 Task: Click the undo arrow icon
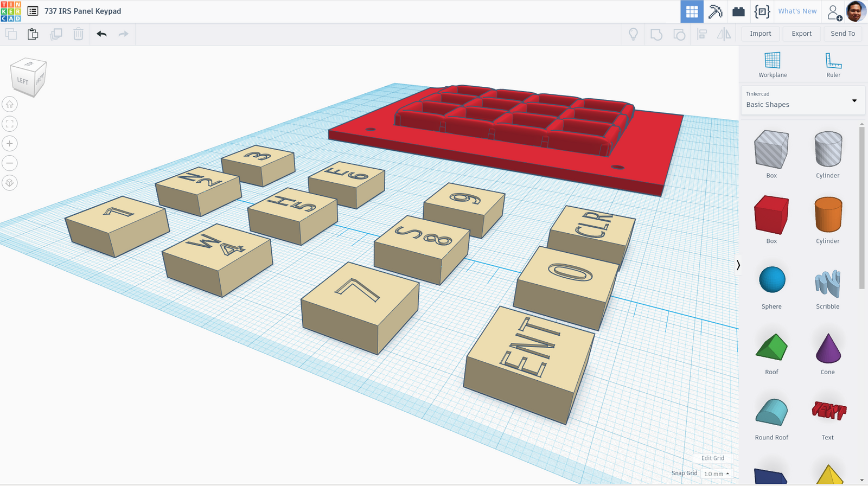point(101,34)
